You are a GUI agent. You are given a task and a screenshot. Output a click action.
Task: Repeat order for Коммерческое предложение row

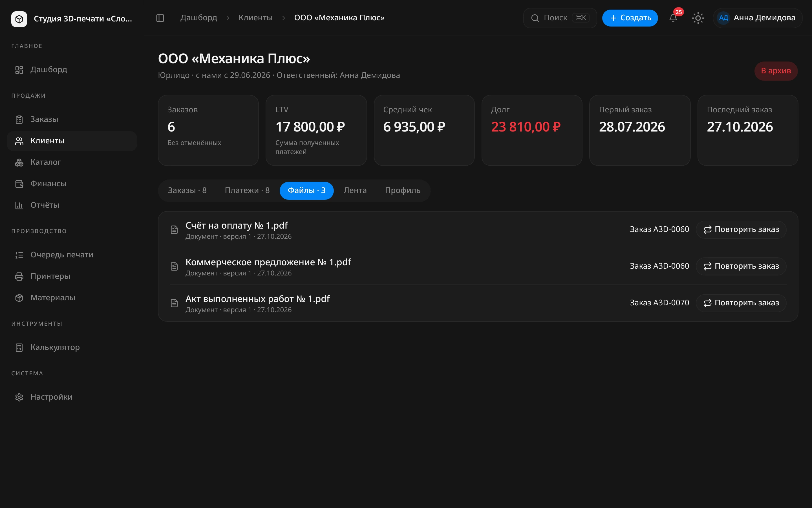point(741,266)
